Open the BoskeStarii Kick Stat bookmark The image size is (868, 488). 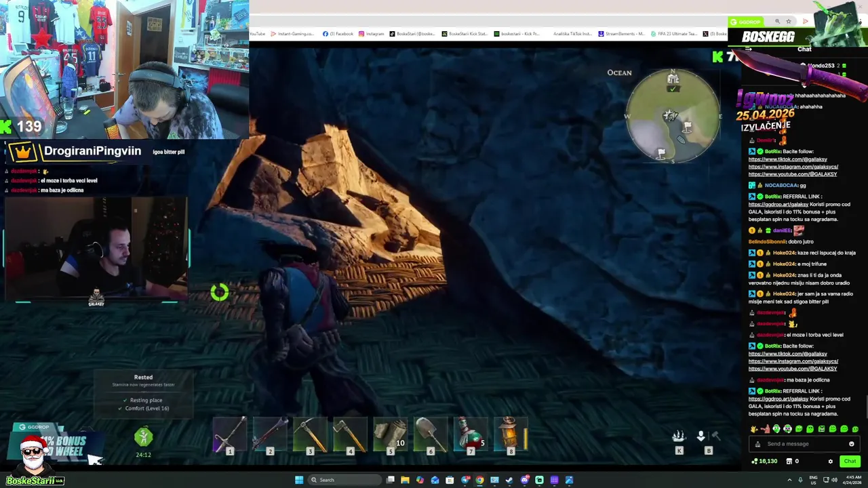tap(465, 34)
